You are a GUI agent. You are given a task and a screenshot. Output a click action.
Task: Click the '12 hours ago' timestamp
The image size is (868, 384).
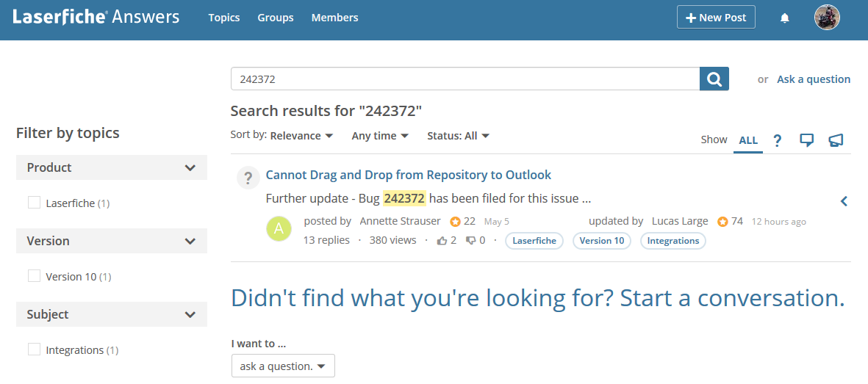(778, 222)
